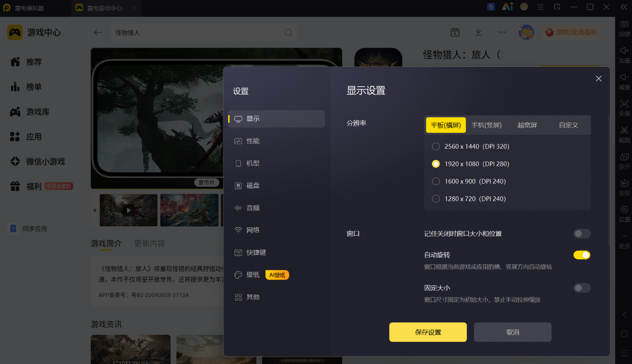Toggle 全屏 fullscreen mode from the sidebar
Screen dimensions: 632x364
tap(624, 108)
